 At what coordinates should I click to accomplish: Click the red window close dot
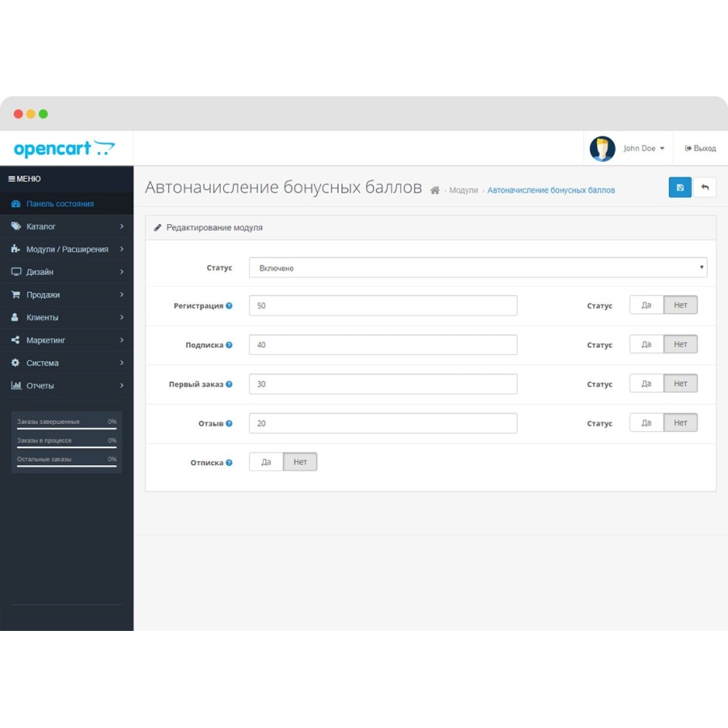coord(18,114)
